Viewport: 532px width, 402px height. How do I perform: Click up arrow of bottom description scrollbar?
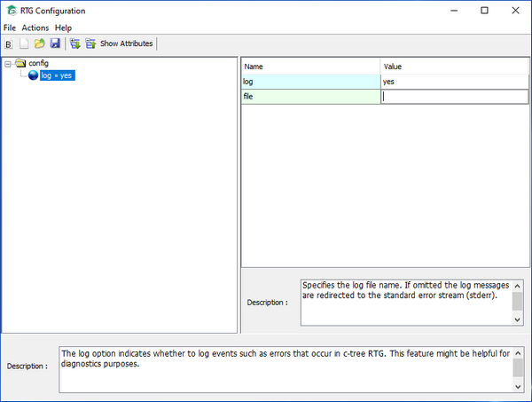tap(518, 353)
